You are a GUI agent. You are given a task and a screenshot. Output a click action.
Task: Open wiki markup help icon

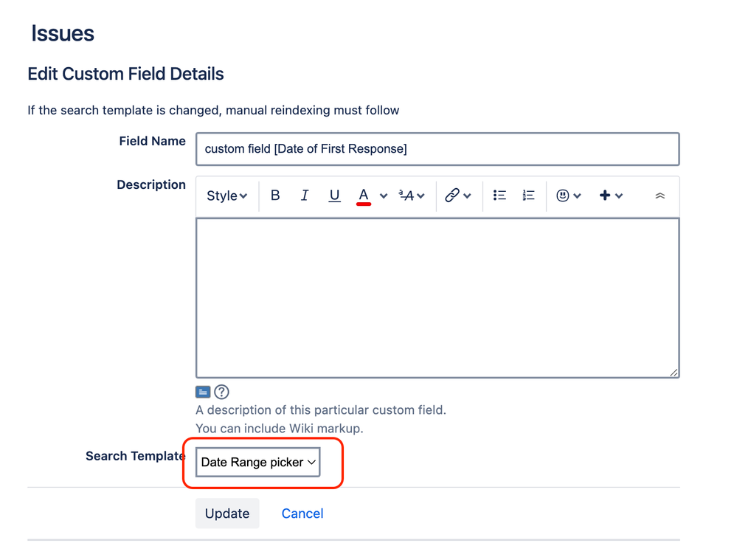click(x=221, y=392)
